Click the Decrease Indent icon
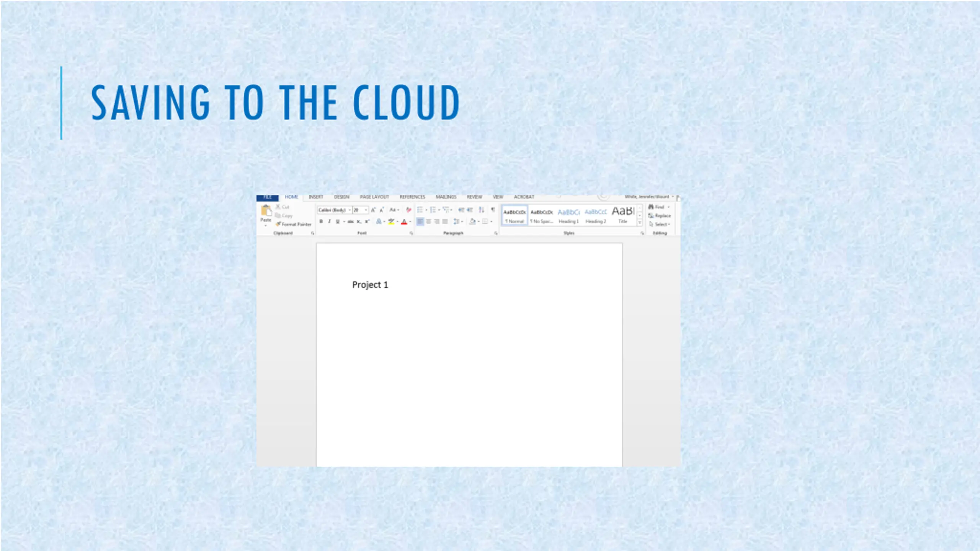This screenshot has height=551, width=980. click(x=461, y=210)
